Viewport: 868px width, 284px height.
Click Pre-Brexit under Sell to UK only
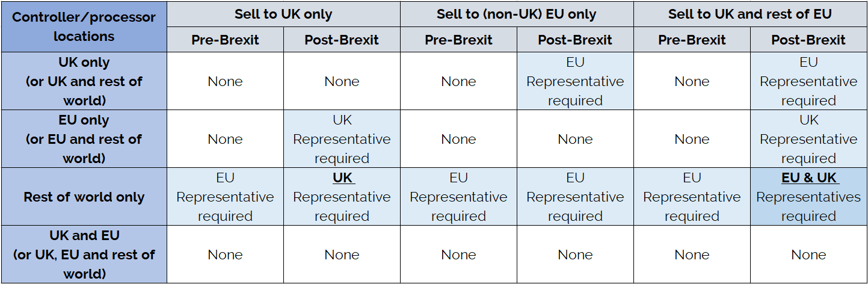click(225, 40)
